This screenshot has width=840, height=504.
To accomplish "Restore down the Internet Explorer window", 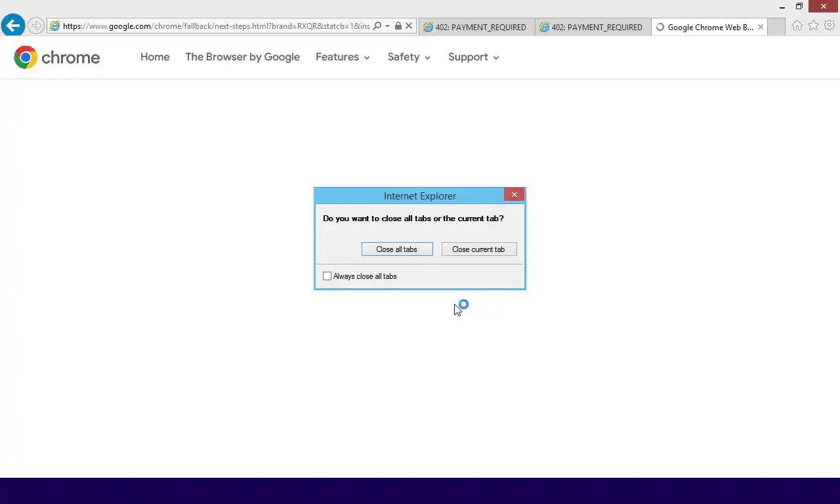I will 799,7.
